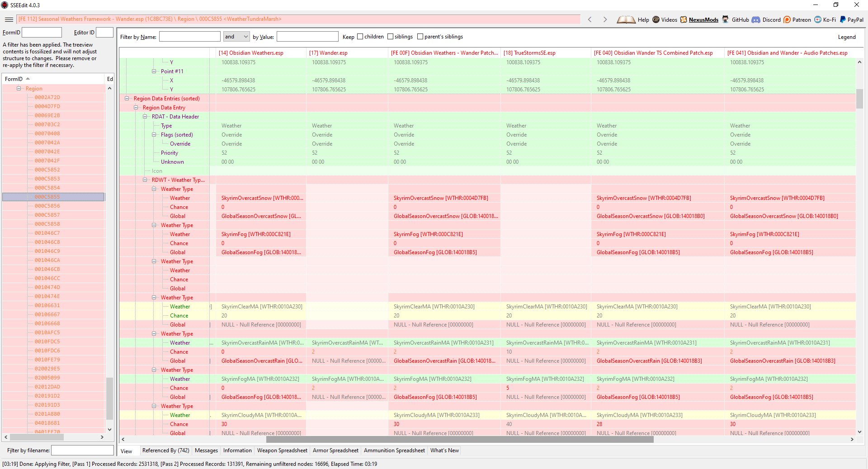Focus the Filter by Name field
Viewport: 868px width, 469px height.
[x=190, y=37]
